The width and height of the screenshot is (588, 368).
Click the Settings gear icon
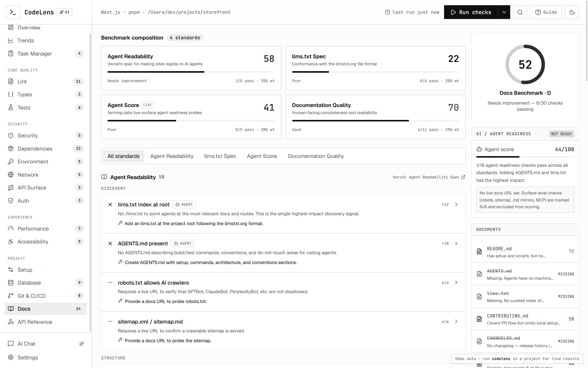(x=11, y=357)
